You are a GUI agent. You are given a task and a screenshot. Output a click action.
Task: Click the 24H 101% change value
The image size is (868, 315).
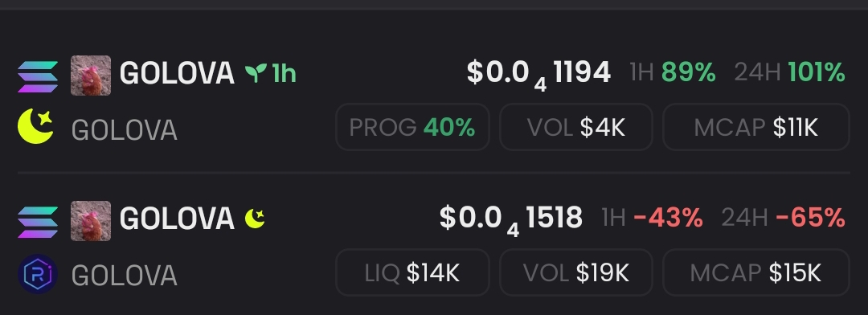817,72
